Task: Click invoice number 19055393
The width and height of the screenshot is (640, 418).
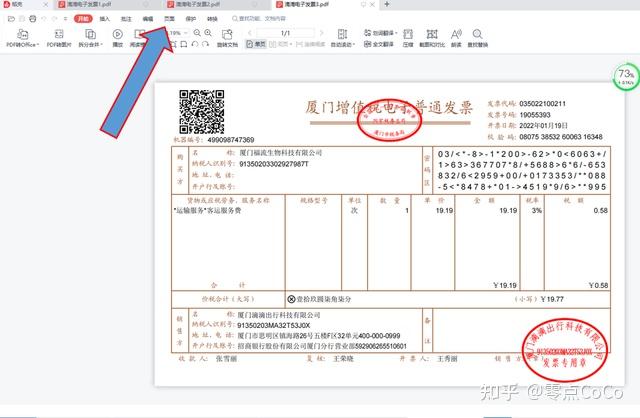Action: coord(535,115)
